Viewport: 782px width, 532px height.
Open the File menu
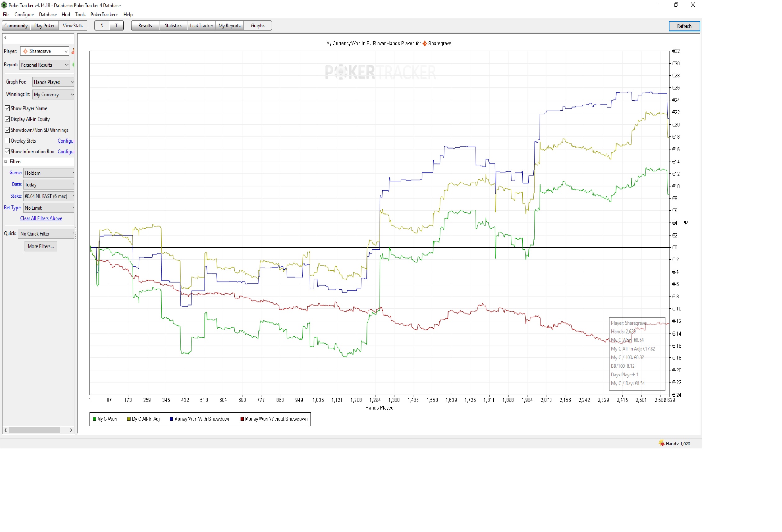6,15
